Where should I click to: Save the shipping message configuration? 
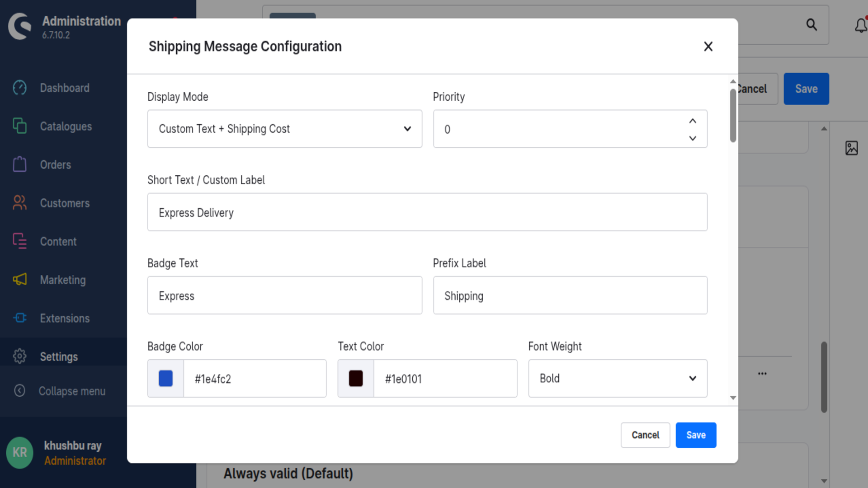point(696,435)
